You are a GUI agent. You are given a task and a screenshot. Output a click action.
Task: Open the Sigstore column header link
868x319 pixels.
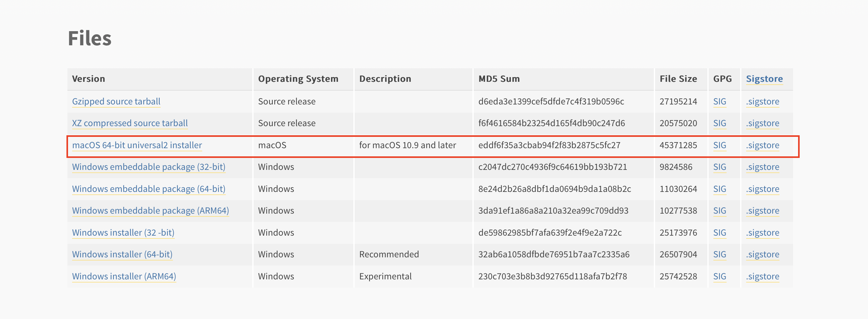click(x=764, y=79)
